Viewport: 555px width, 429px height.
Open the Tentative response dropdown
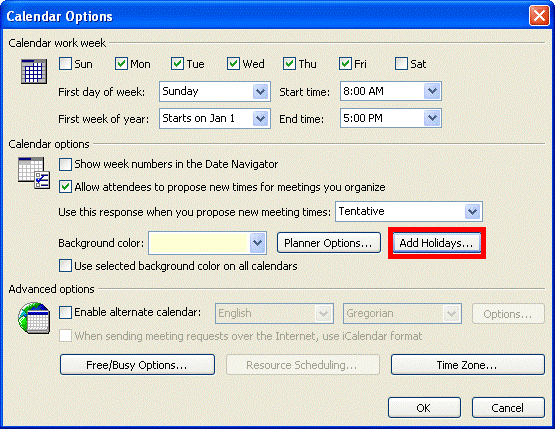pyautogui.click(x=408, y=212)
